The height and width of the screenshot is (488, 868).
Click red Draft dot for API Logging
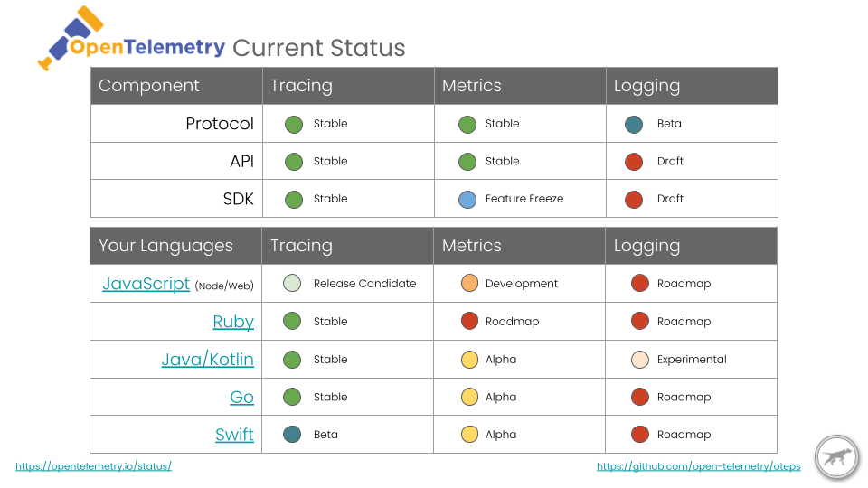tap(634, 162)
